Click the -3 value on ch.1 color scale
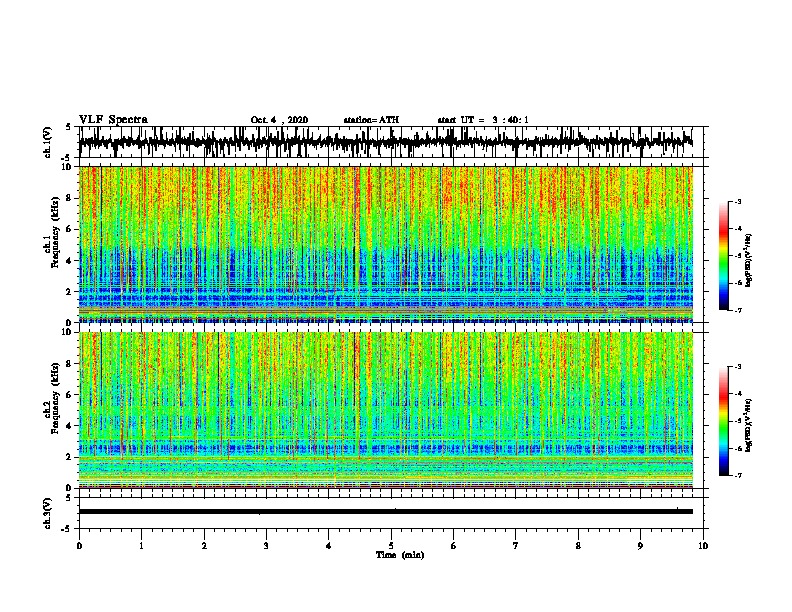This screenshot has height=612, width=792. click(x=738, y=201)
